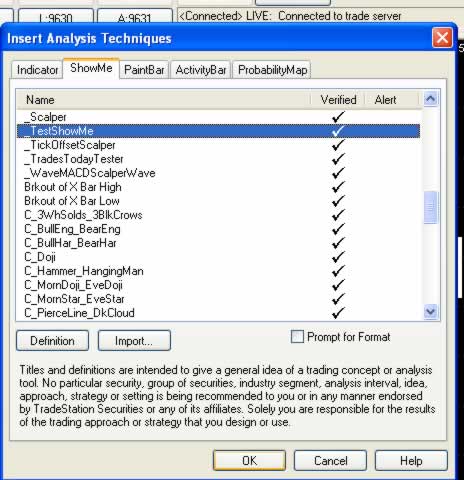Enable the Prompt for Format checkbox

[x=297, y=337]
